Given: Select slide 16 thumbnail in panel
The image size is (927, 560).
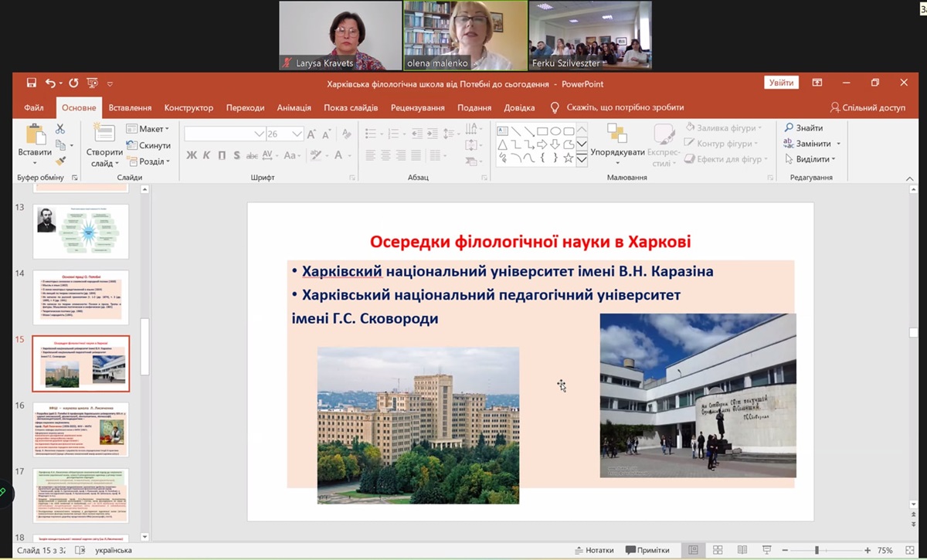Looking at the screenshot, I should [80, 429].
